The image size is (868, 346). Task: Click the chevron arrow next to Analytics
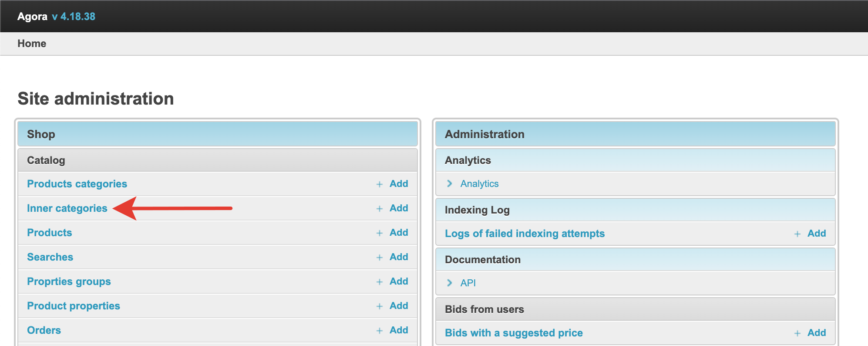(450, 184)
